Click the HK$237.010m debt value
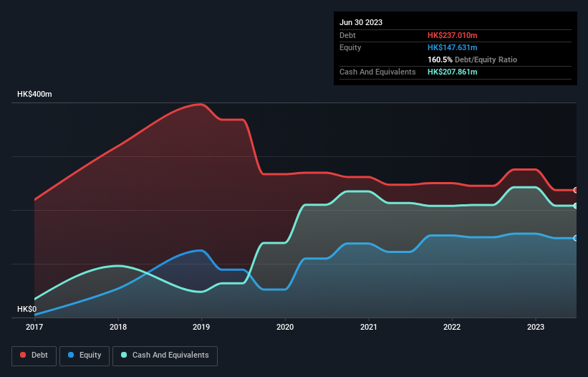 point(452,35)
